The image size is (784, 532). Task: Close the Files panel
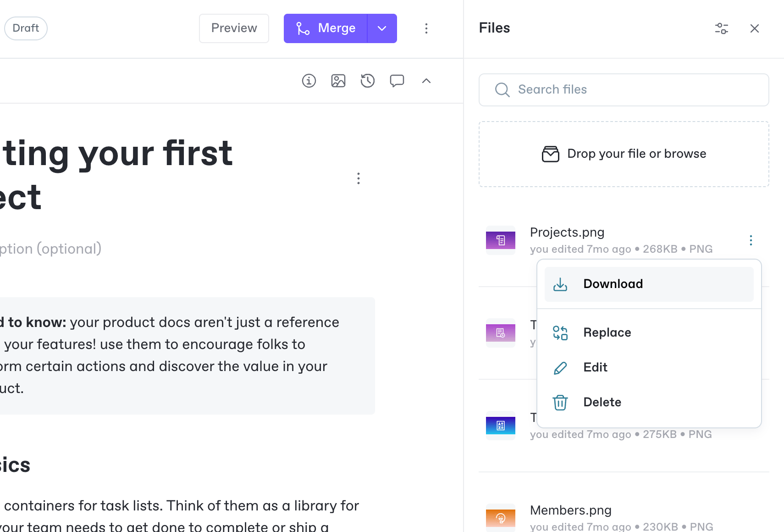[x=755, y=28]
